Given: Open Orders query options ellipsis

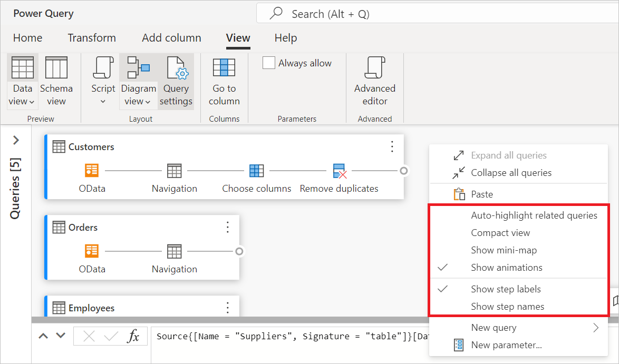Looking at the screenshot, I should pyautogui.click(x=228, y=227).
